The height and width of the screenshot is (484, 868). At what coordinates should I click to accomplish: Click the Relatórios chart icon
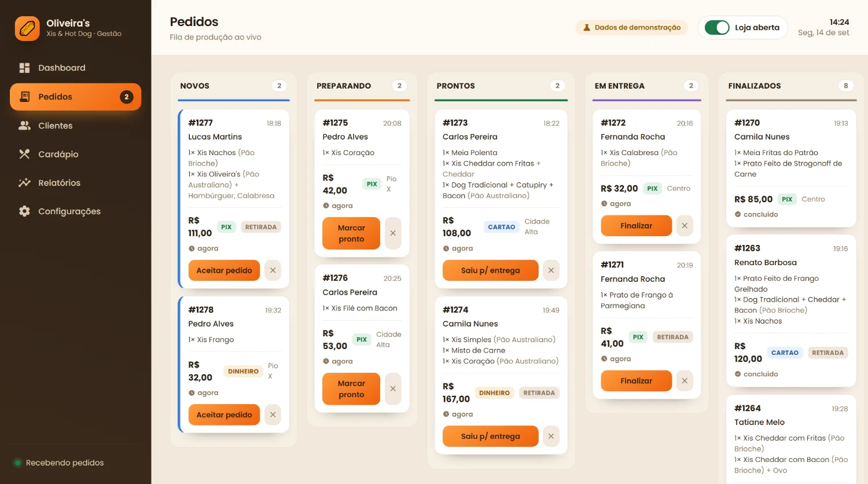[24, 182]
